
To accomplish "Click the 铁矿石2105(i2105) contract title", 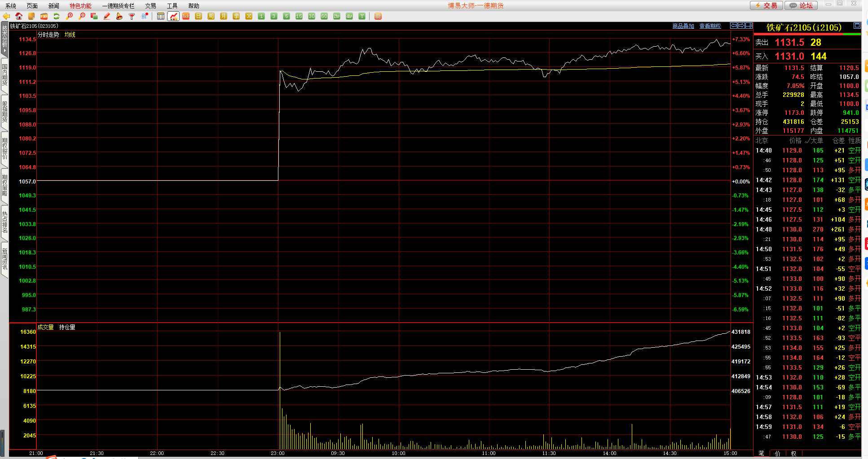I will 804,27.
